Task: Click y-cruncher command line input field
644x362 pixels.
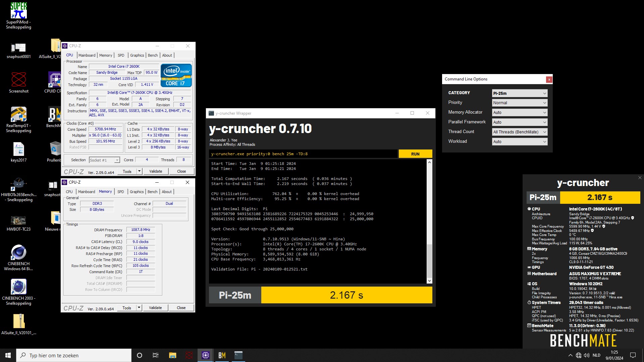Action: pos(304,154)
